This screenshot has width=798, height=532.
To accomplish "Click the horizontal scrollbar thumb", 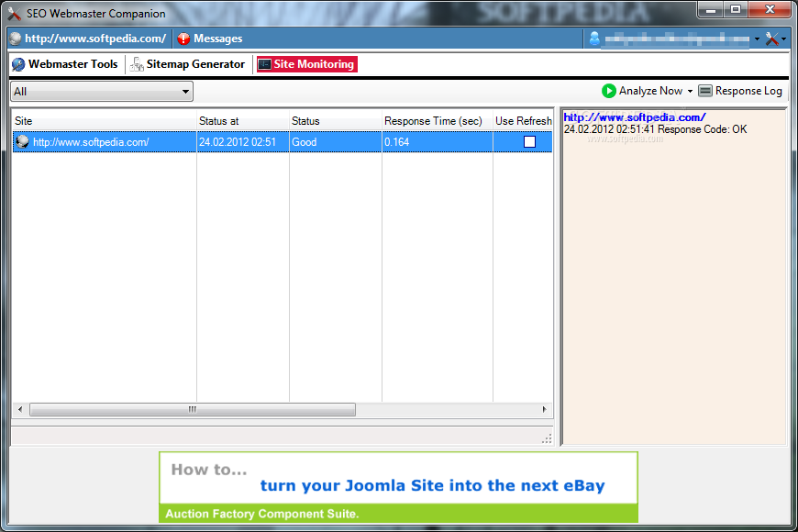I will click(x=193, y=409).
